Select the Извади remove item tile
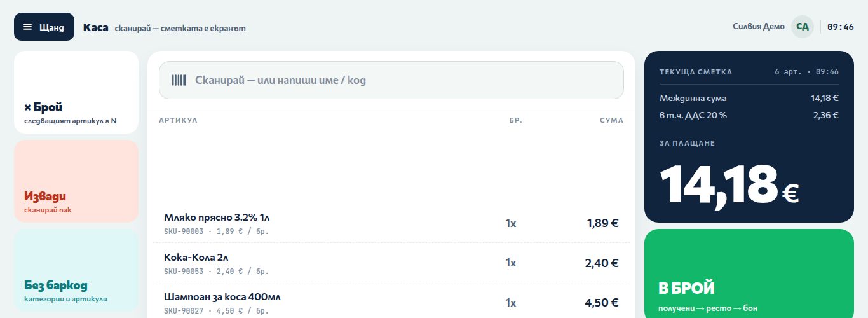Viewport: 868px width, 318px height. tap(76, 181)
